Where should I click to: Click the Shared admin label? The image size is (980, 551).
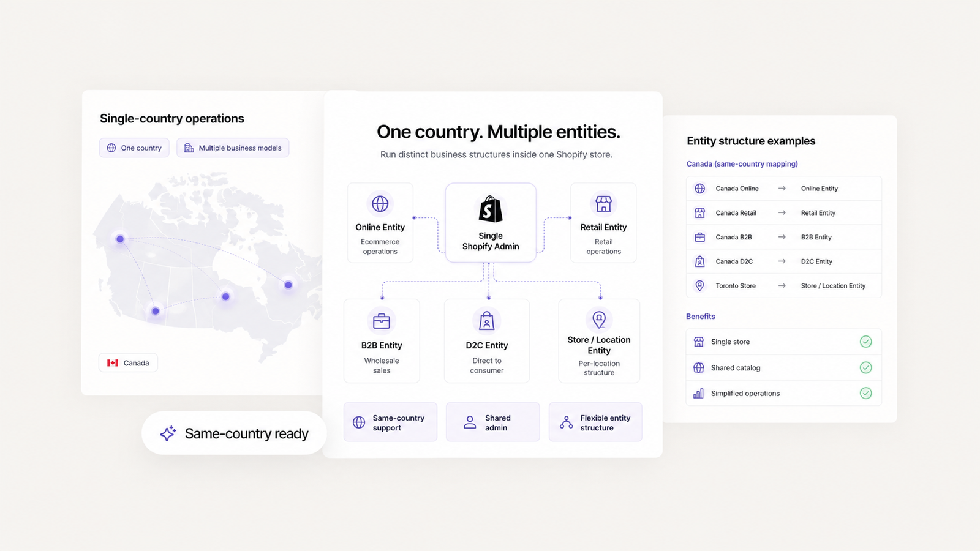(x=497, y=423)
